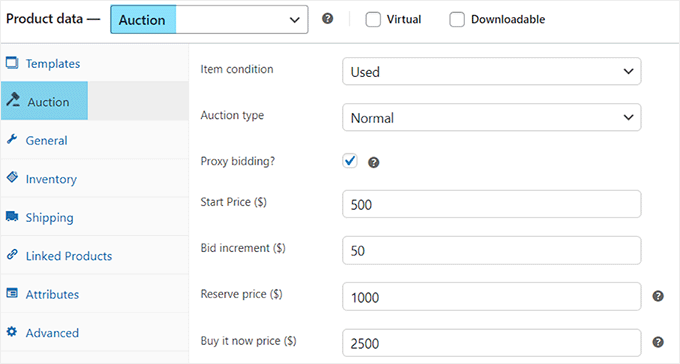Switch to the Attributes tab
Image resolution: width=680 pixels, height=364 pixels.
tap(95, 294)
